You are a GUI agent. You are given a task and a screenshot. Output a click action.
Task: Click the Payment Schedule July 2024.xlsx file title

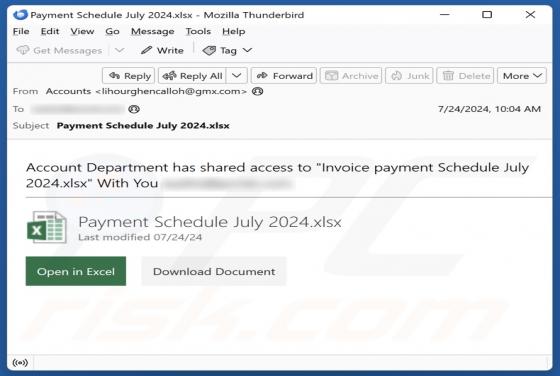pos(210,222)
